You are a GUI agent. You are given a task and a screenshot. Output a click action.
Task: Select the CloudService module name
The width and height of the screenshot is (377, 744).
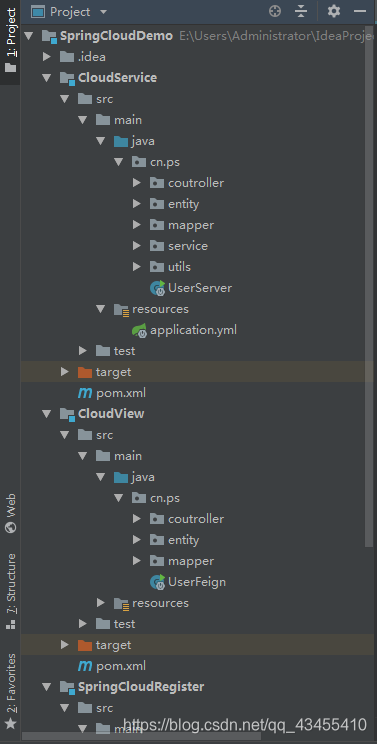118,78
